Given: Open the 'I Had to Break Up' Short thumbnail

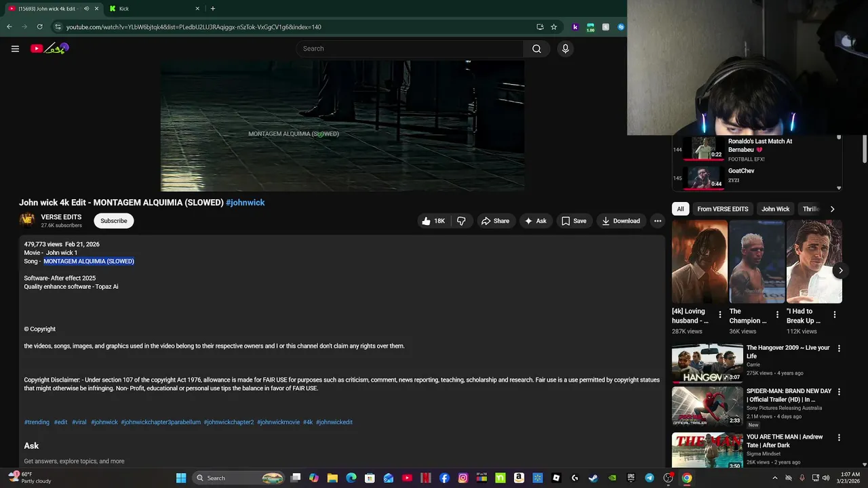Looking at the screenshot, I should click(x=814, y=261).
